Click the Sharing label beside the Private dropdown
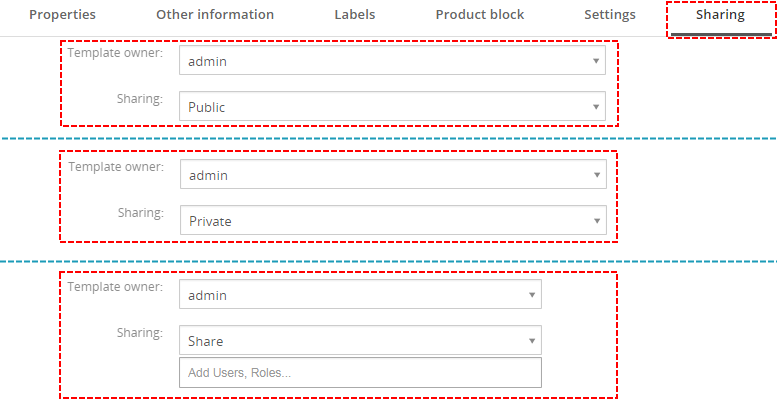Viewport: 777px width, 400px height. (x=140, y=213)
